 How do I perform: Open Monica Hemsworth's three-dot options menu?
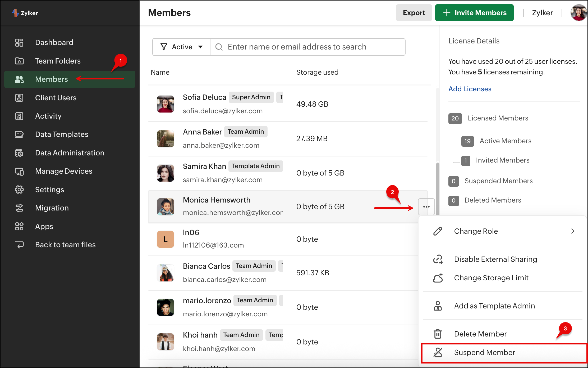[426, 207]
